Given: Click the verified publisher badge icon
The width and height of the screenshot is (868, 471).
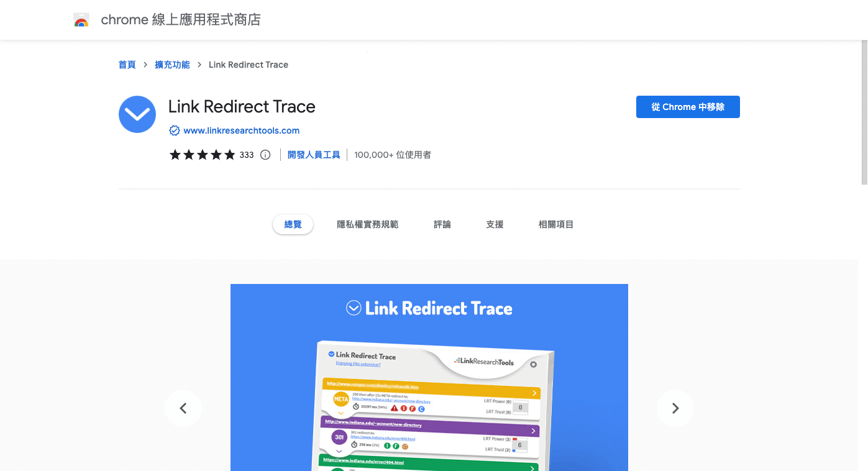Looking at the screenshot, I should 175,130.
